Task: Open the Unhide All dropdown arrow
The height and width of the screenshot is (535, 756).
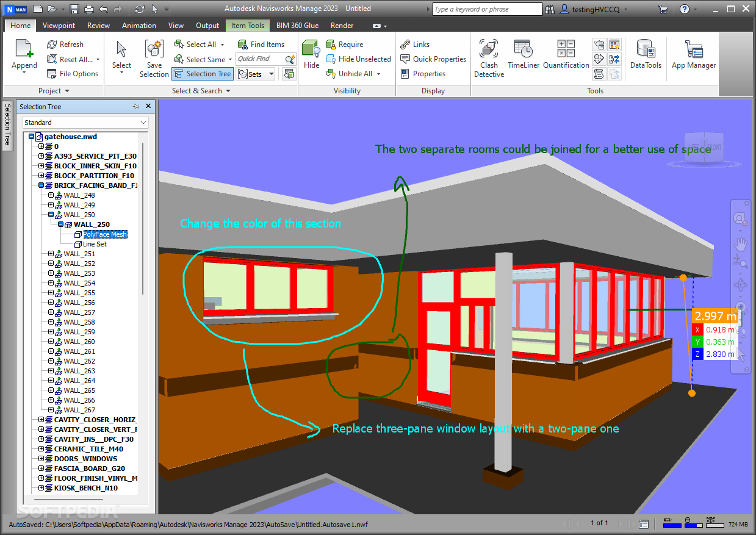Action: click(378, 74)
